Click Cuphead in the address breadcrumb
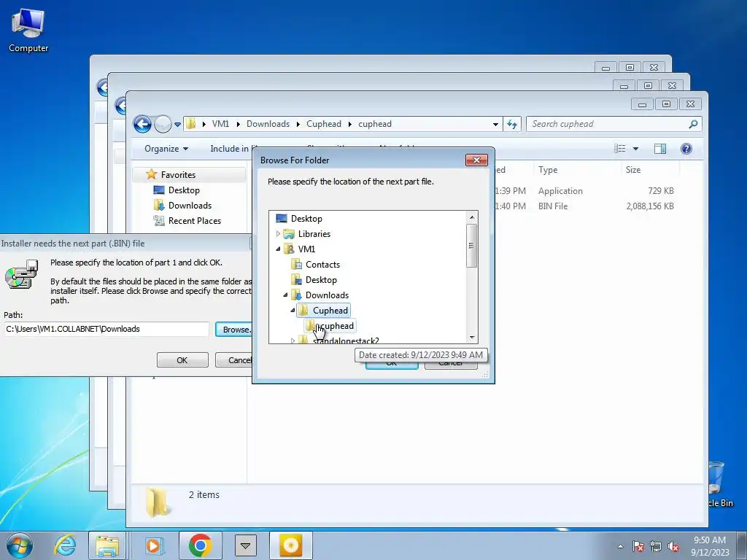This screenshot has height=560, width=747. click(323, 124)
